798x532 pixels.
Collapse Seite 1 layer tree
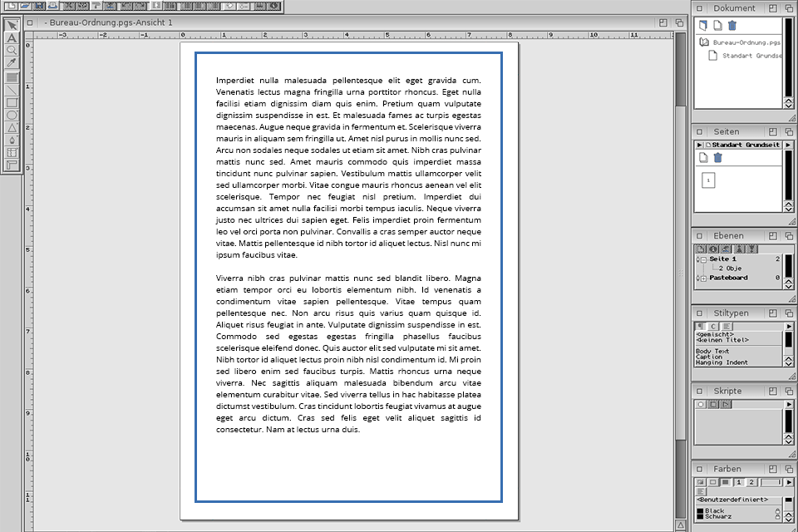pos(703,259)
